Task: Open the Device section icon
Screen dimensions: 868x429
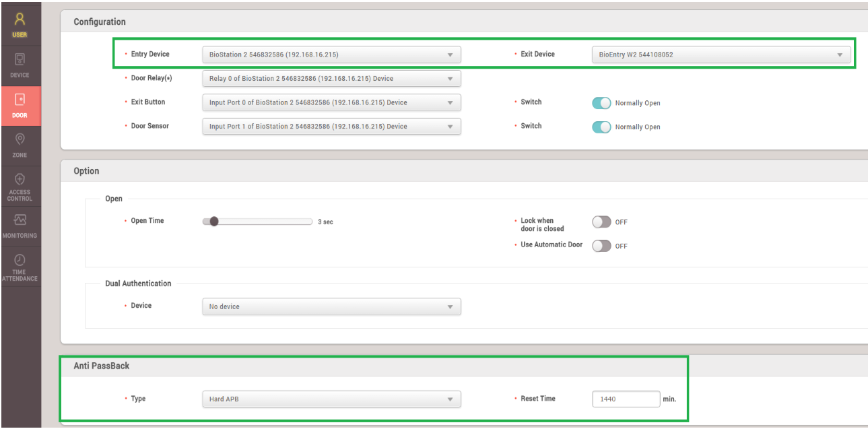Action: (x=20, y=65)
